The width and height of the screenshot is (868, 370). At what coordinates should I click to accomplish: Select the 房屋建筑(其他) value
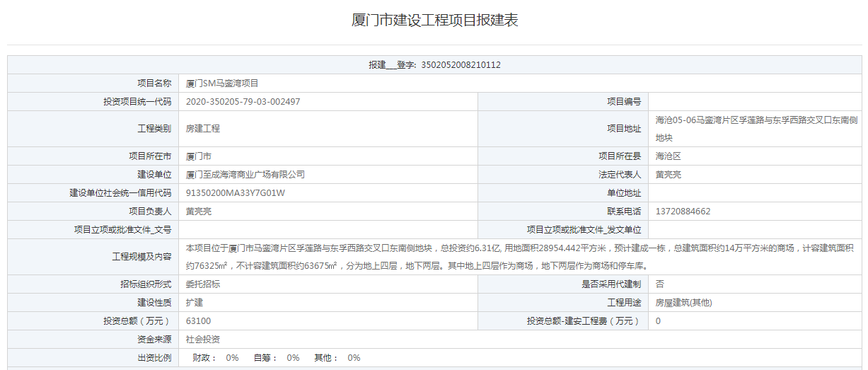684,303
